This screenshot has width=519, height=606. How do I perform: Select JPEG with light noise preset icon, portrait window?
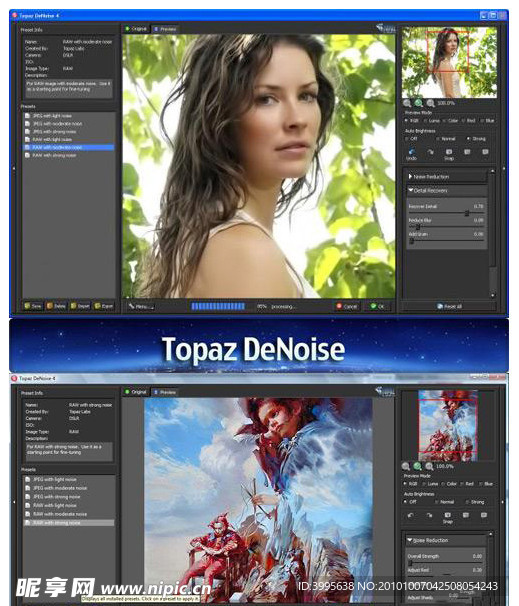[27, 116]
